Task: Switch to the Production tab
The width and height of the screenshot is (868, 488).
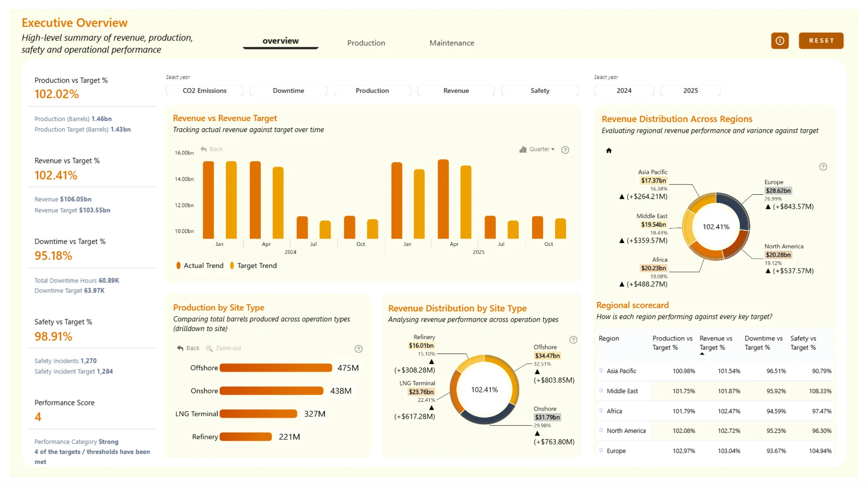Action: point(366,43)
